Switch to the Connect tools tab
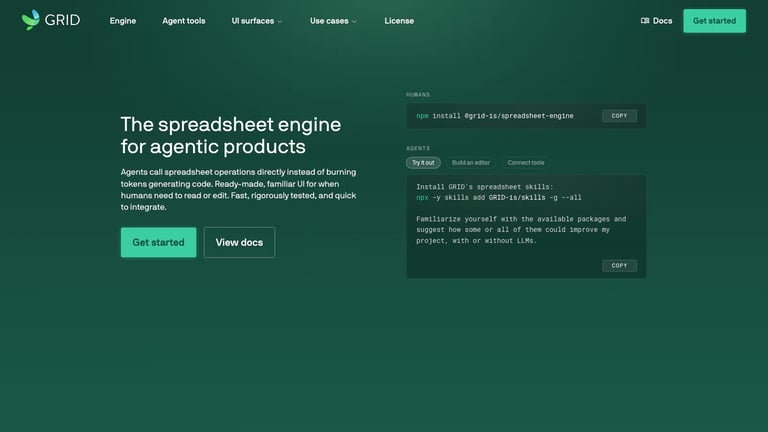 526,163
